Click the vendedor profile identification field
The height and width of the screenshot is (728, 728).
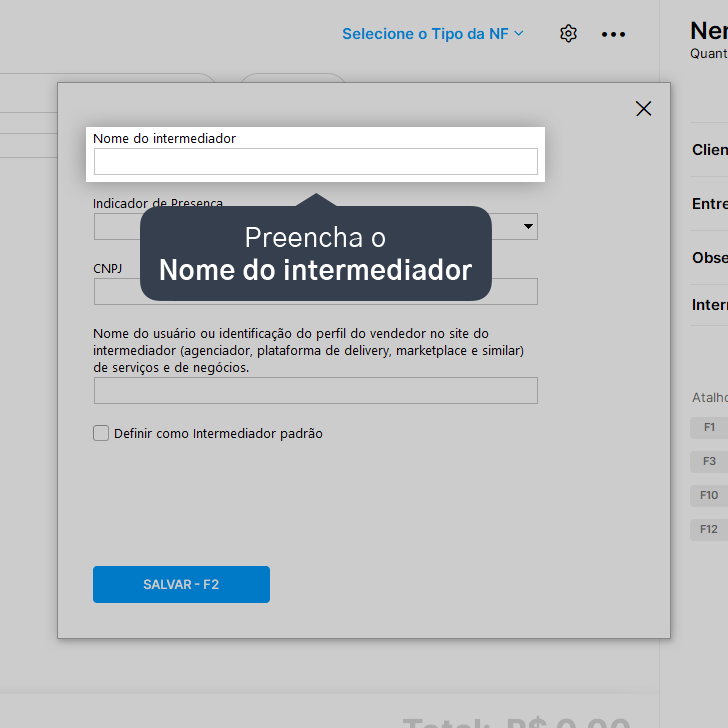[316, 390]
